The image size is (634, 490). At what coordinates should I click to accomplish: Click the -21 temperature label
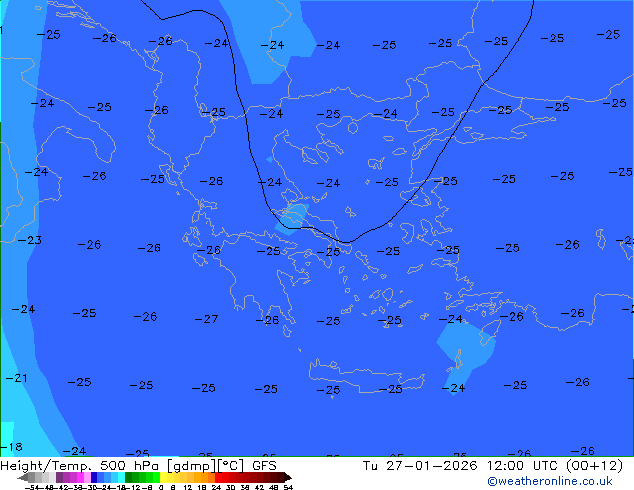click(x=17, y=378)
